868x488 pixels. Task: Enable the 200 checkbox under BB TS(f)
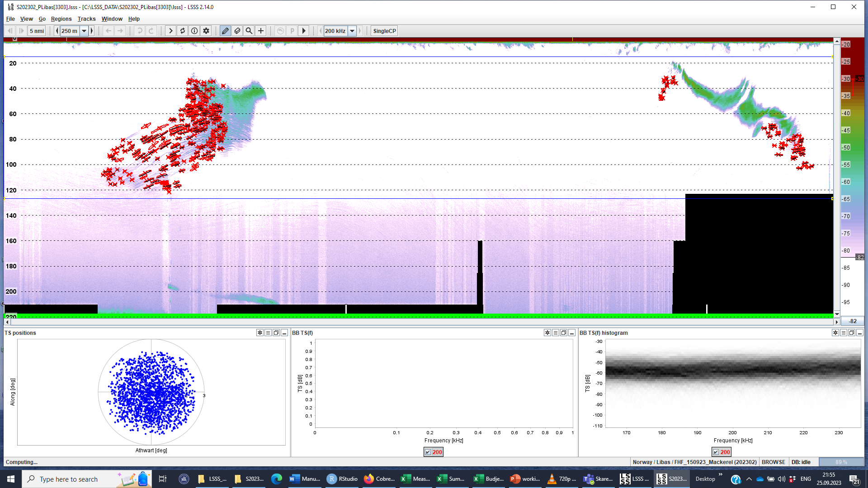427,452
